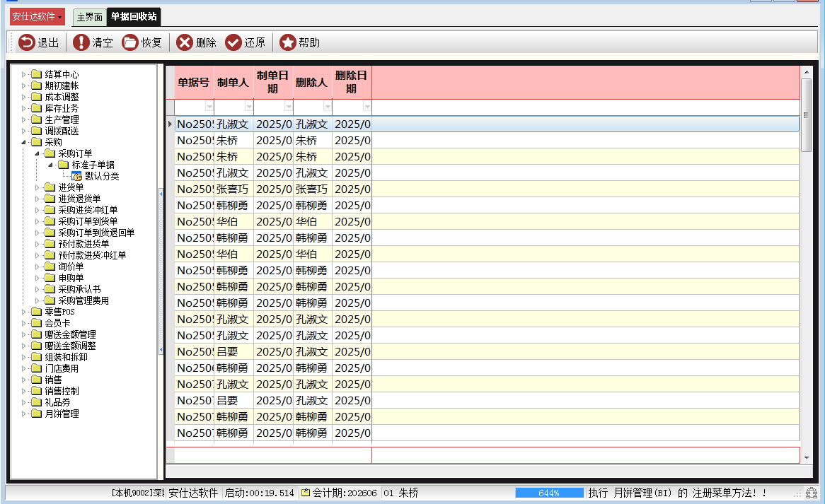The height and width of the screenshot is (504, 825).
Task: Click the 零售POS folder icon
Action: 36,312
